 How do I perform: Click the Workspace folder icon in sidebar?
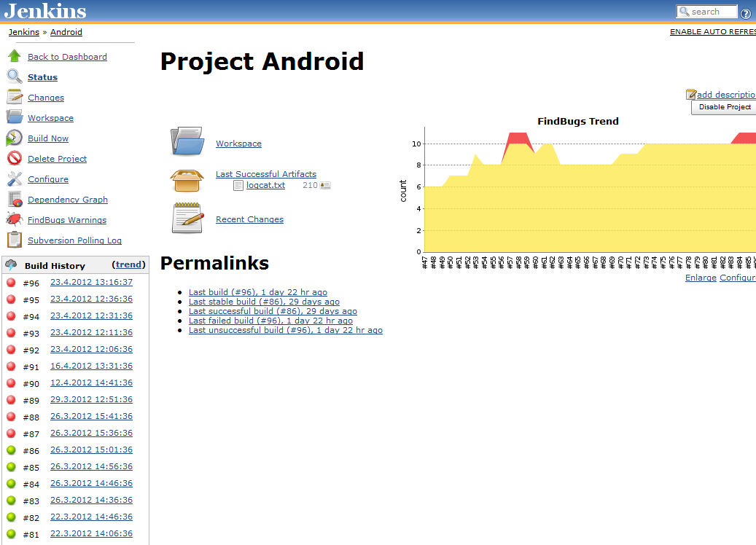pos(14,117)
